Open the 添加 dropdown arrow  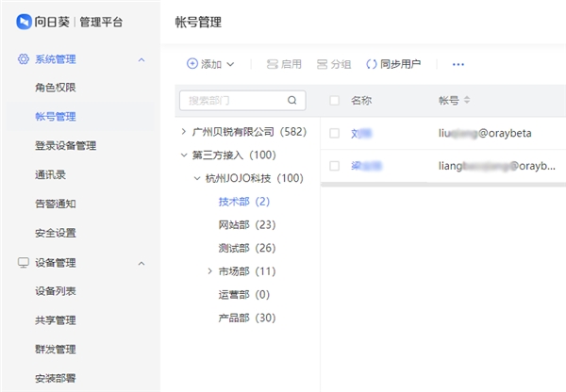coord(230,65)
